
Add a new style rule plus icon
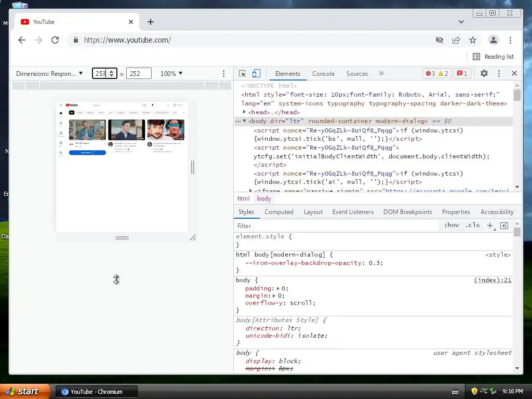click(x=490, y=225)
